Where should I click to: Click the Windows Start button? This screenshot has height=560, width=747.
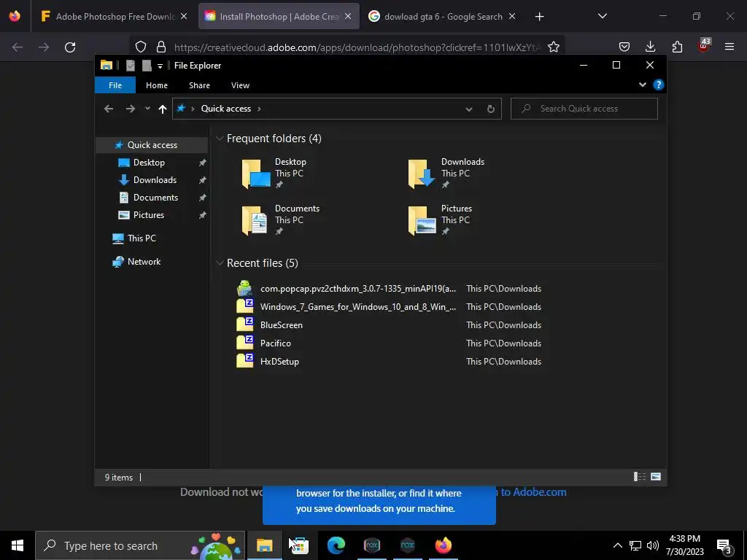click(18, 545)
